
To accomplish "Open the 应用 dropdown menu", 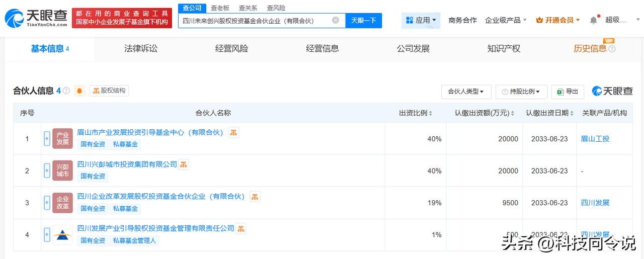I will pos(421,20).
